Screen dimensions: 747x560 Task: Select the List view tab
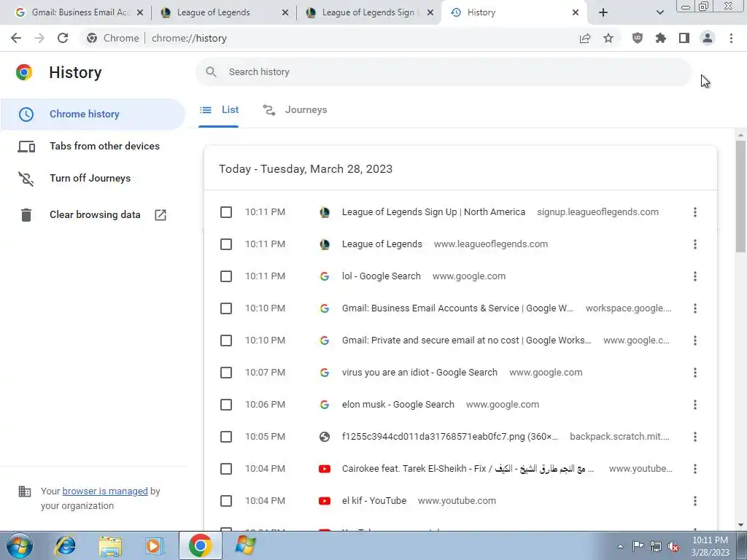tap(219, 110)
